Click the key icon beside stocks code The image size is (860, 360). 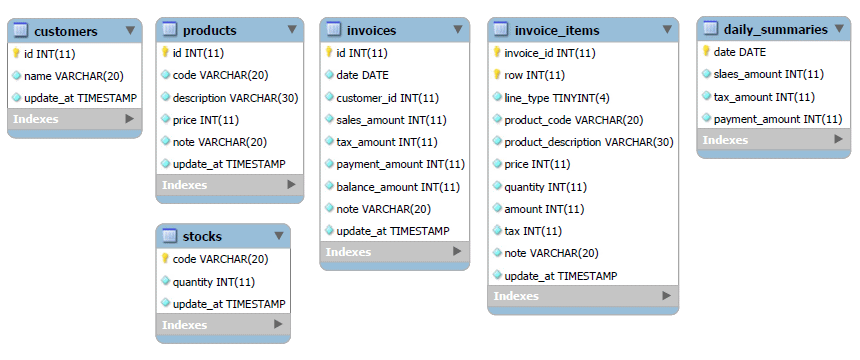click(x=165, y=258)
